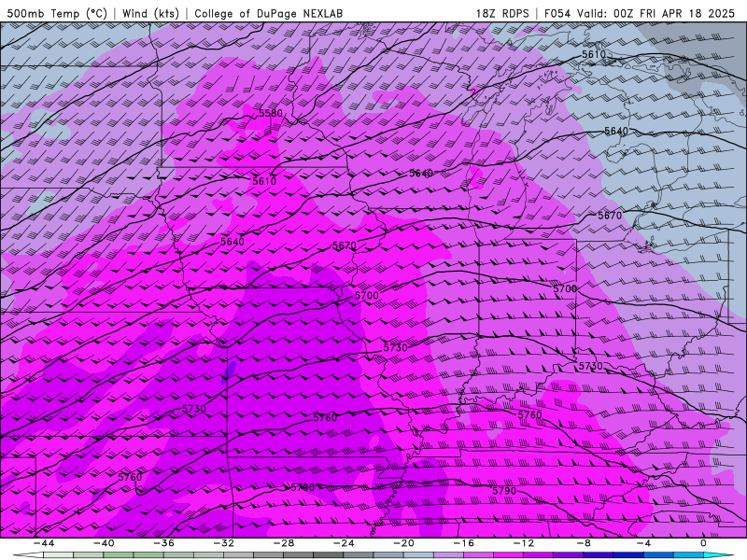
Task: Click the dark gray swatch below -24
Action: 329,555
